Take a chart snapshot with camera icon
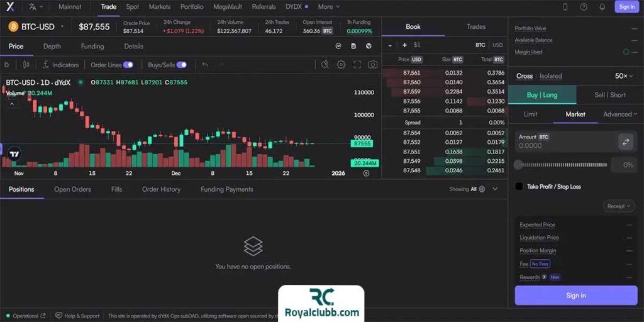Viewport: 644px width, 322px height. click(373, 65)
